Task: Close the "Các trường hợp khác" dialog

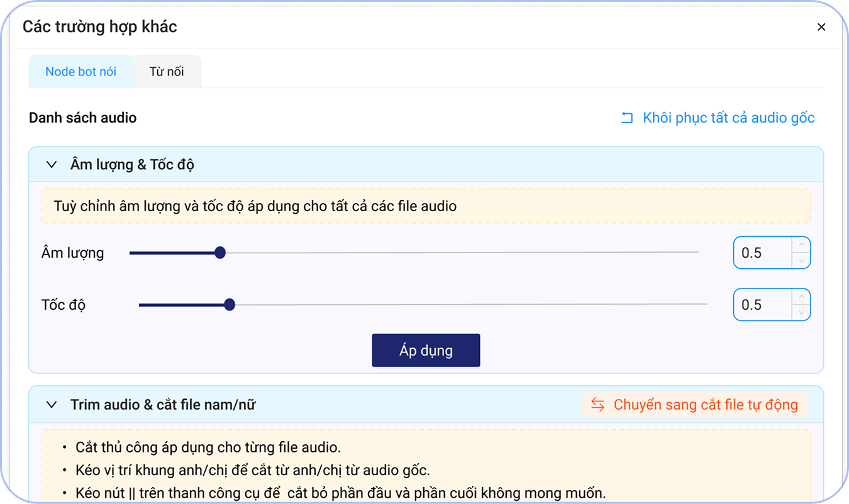Action: click(821, 27)
